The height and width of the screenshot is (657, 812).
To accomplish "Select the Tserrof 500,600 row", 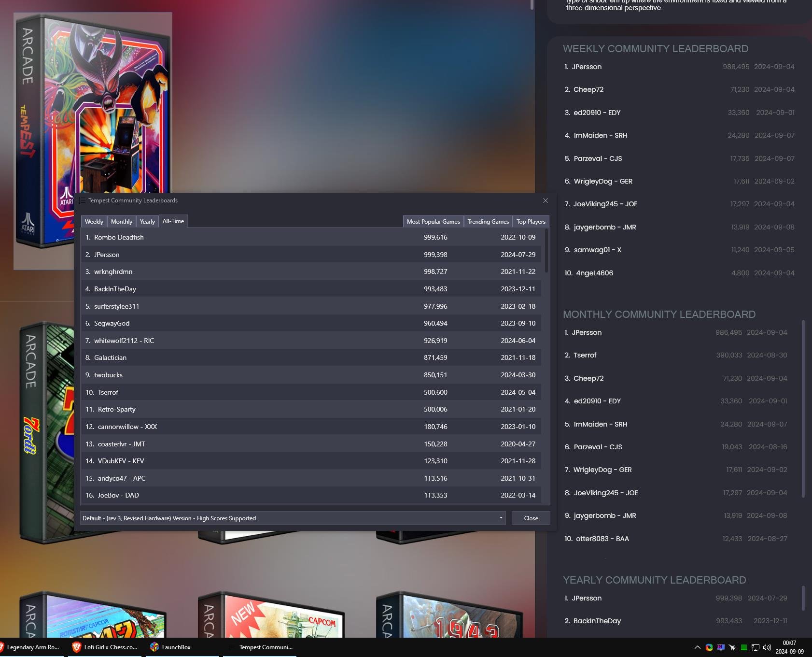I will [x=311, y=392].
